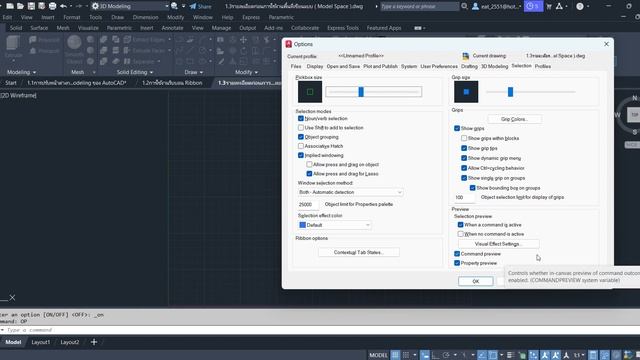
Task: Click the Current drawing icon in Options dialog
Action: click(466, 56)
